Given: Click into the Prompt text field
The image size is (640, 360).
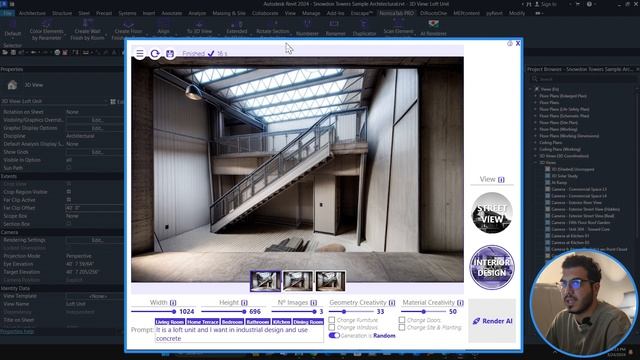Looking at the screenshot, I should tap(239, 334).
